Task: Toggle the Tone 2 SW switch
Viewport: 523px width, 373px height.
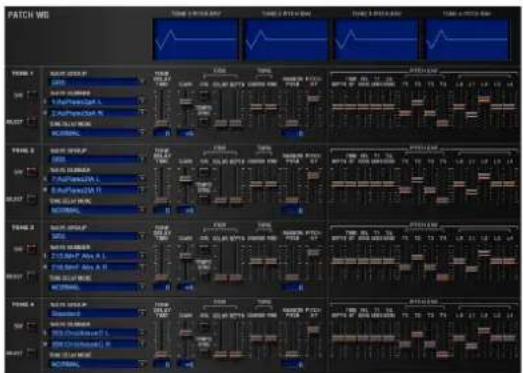Action: [x=32, y=172]
